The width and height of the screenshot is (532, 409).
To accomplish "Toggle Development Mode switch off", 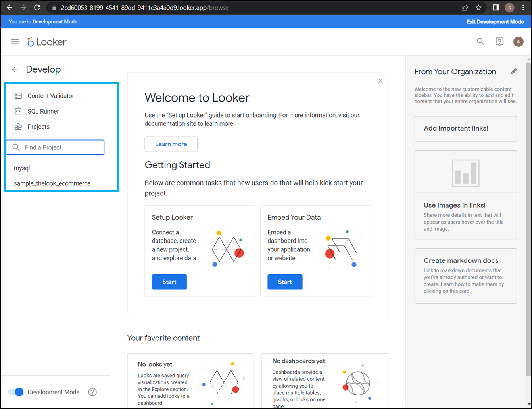I will click(16, 392).
